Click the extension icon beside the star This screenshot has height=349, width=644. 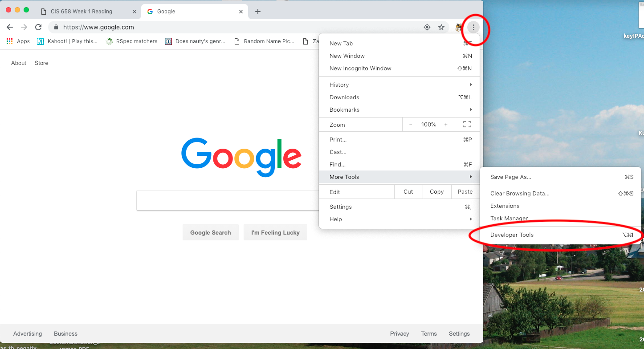point(458,27)
